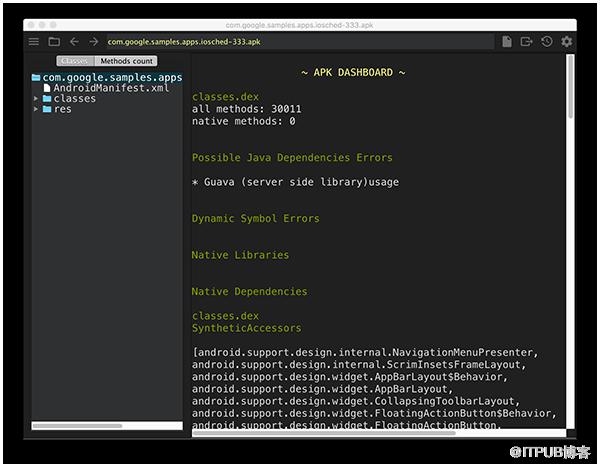Open AndroidManifest.xml file
Image resolution: width=600 pixels, height=467 pixels.
[x=111, y=88]
